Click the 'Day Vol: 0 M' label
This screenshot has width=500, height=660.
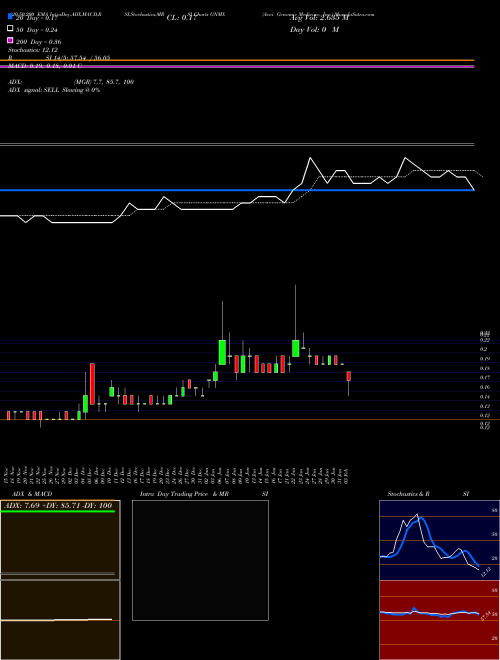[314, 29]
